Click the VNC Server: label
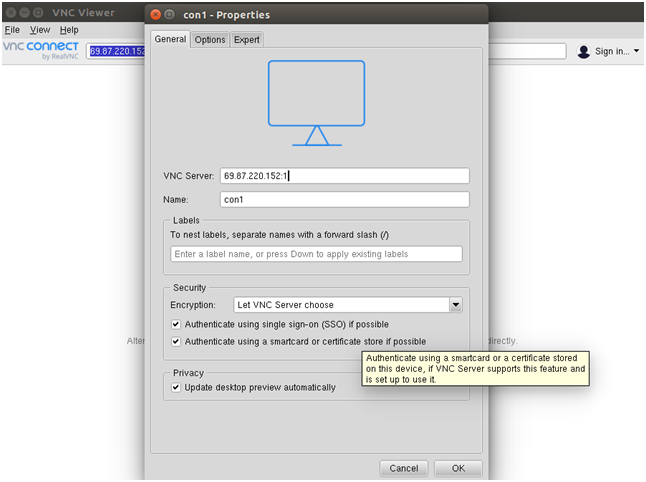This screenshot has height=482, width=646. (x=189, y=176)
